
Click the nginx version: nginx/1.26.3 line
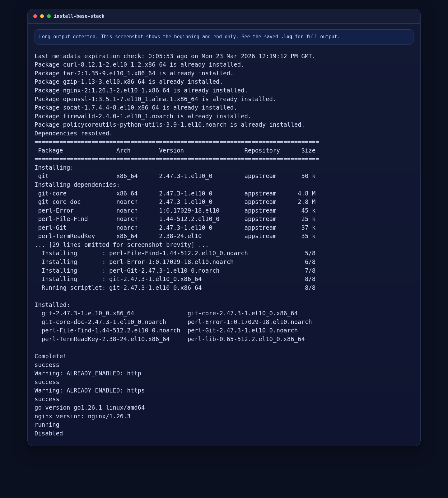(82, 416)
